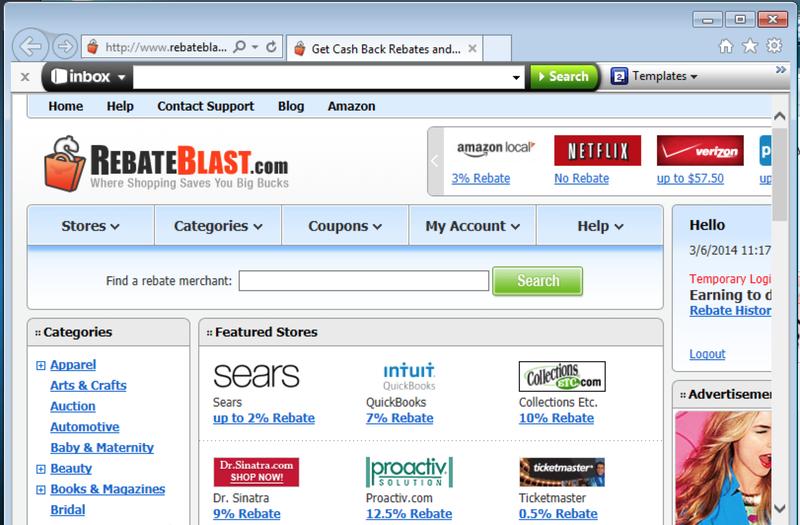
Task: Open the inbox toolbar dropdown arrow
Action: tap(121, 78)
